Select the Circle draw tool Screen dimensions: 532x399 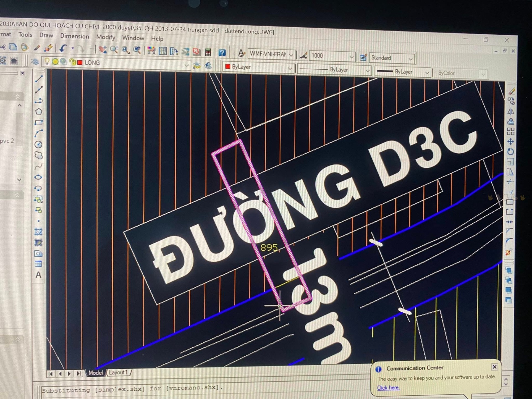tap(38, 145)
